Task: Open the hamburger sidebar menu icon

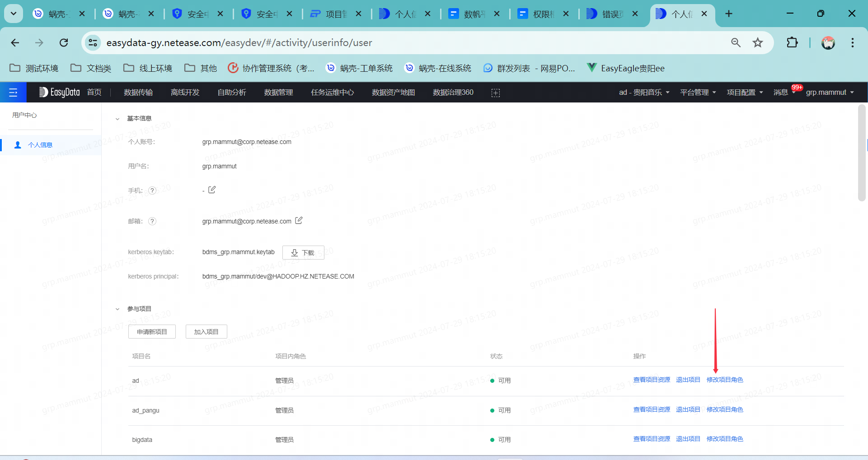Action: (x=13, y=92)
